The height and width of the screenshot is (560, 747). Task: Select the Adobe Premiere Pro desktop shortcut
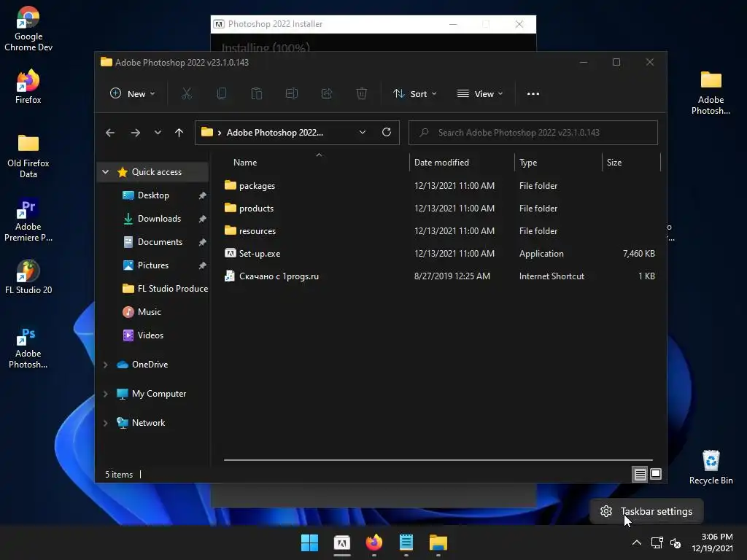coord(28,220)
